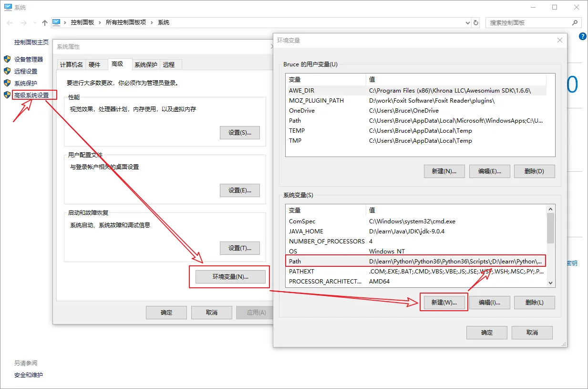Screen dimensions: 588x389
Task: Click the Forward navigation arrow
Action: [x=23, y=22]
